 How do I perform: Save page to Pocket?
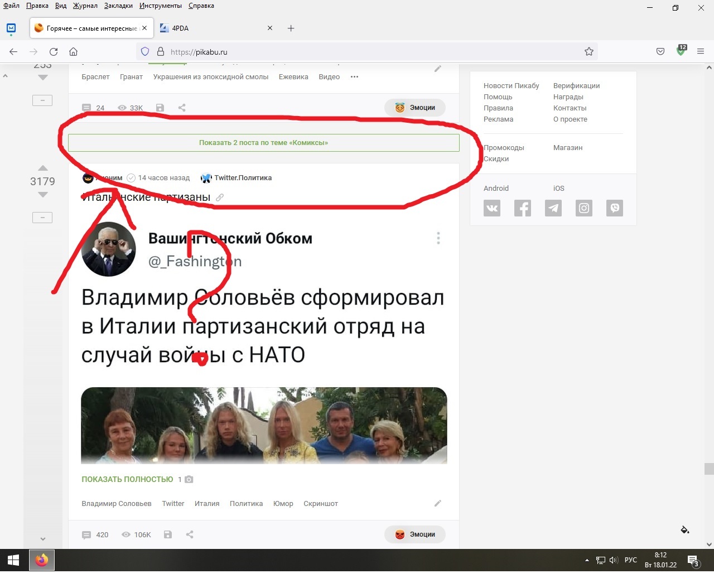(x=660, y=52)
